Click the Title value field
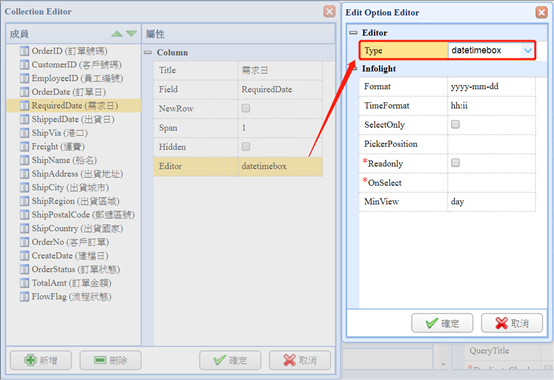The height and width of the screenshot is (380, 554). pos(280,70)
